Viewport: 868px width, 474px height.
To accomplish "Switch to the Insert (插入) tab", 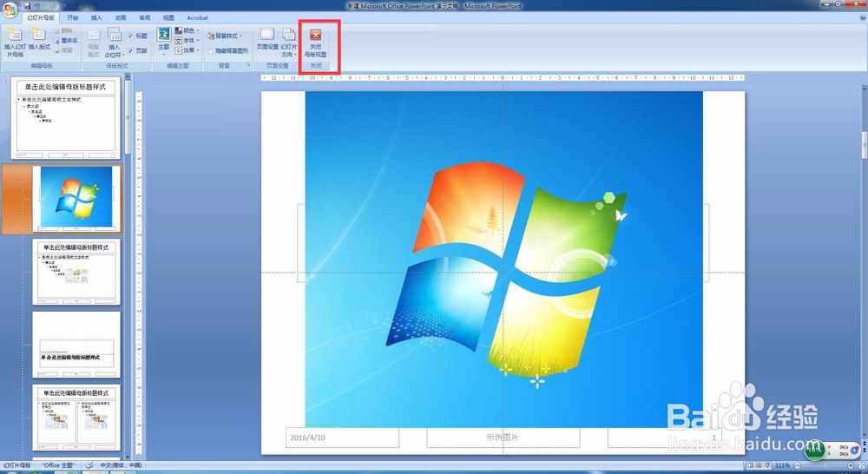I will click(x=96, y=17).
